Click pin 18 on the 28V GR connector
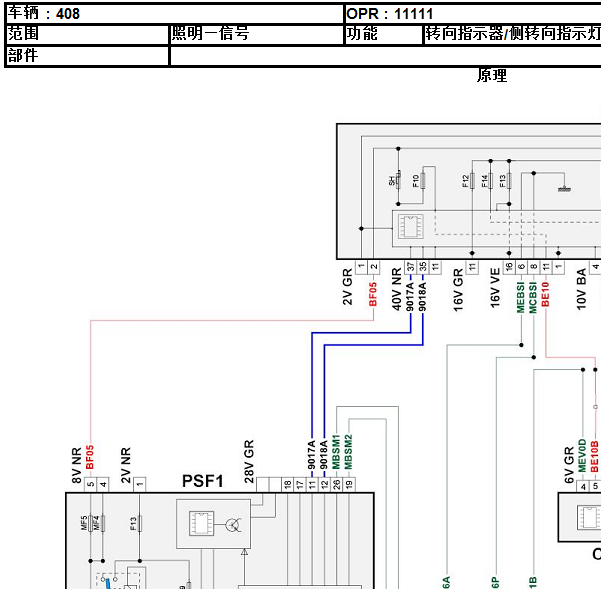The image size is (601, 589). pyautogui.click(x=287, y=485)
